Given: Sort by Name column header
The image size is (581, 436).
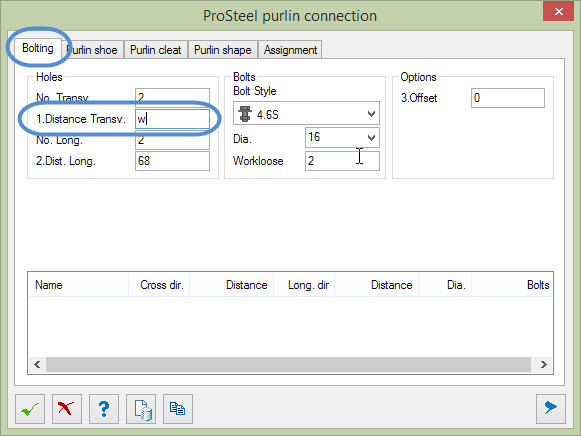Looking at the screenshot, I should coord(79,285).
